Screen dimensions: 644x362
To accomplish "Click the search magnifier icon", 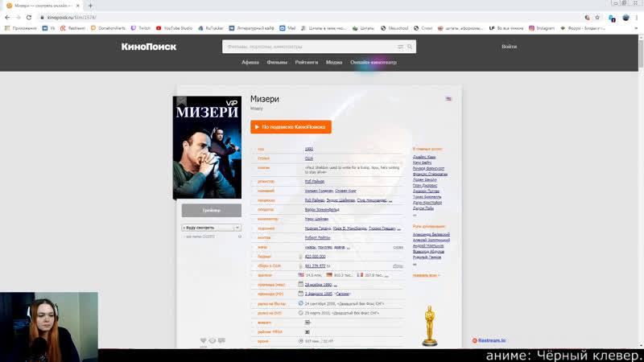I will [410, 47].
